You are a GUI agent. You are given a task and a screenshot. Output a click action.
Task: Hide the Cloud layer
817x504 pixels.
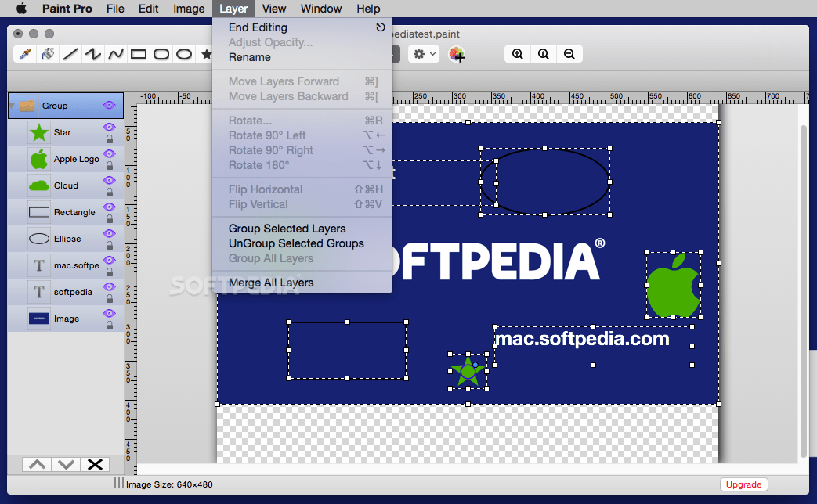[108, 180]
